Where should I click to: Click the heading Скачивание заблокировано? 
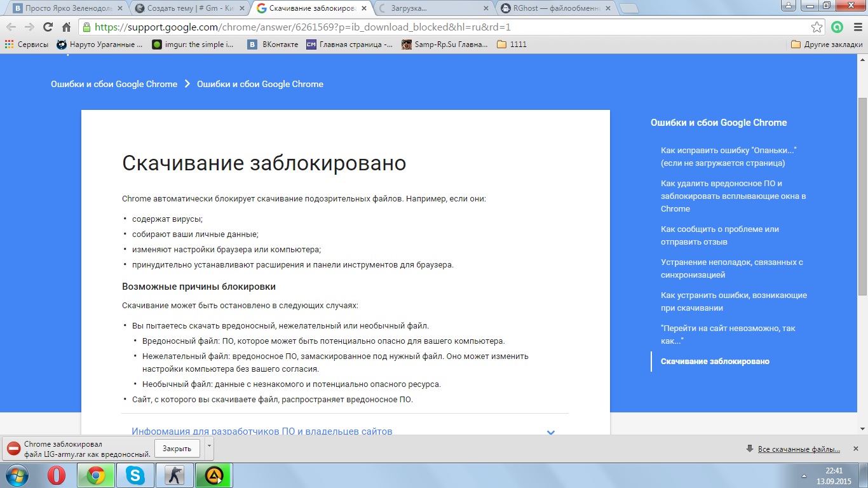(264, 163)
